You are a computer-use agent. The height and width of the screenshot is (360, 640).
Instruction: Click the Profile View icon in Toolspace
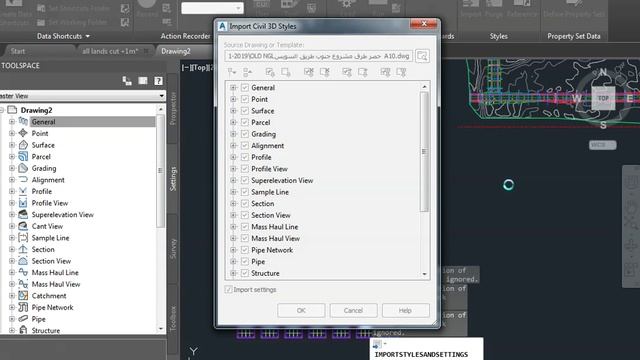pyautogui.click(x=23, y=203)
